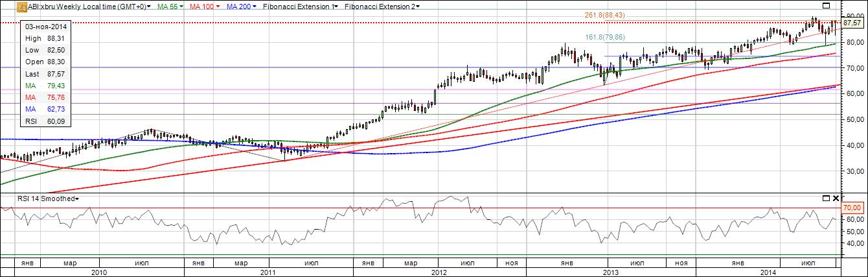This screenshot has width=868, height=277.
Task: Open the MA 100 indicator dropdown
Action: click(x=206, y=6)
